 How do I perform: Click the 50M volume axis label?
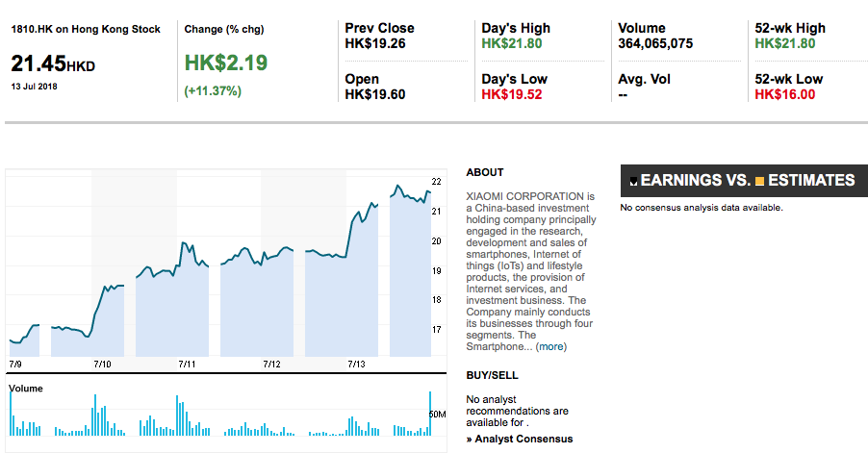pos(437,415)
